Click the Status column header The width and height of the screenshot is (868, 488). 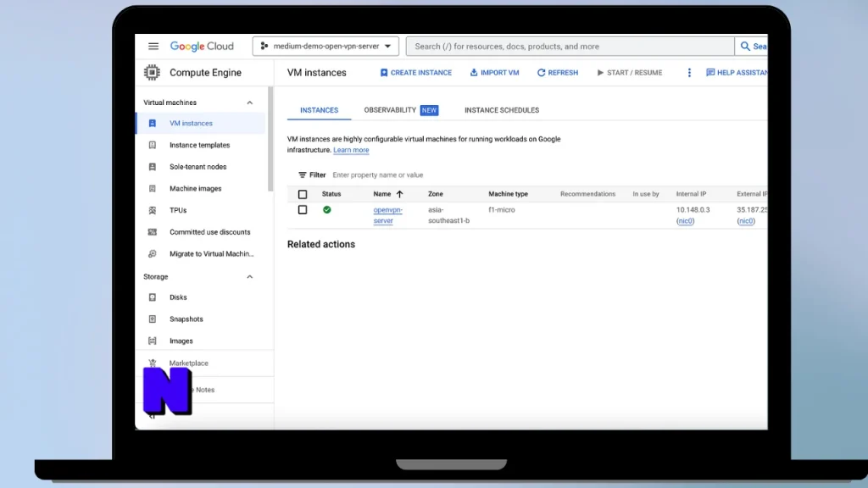click(x=331, y=194)
